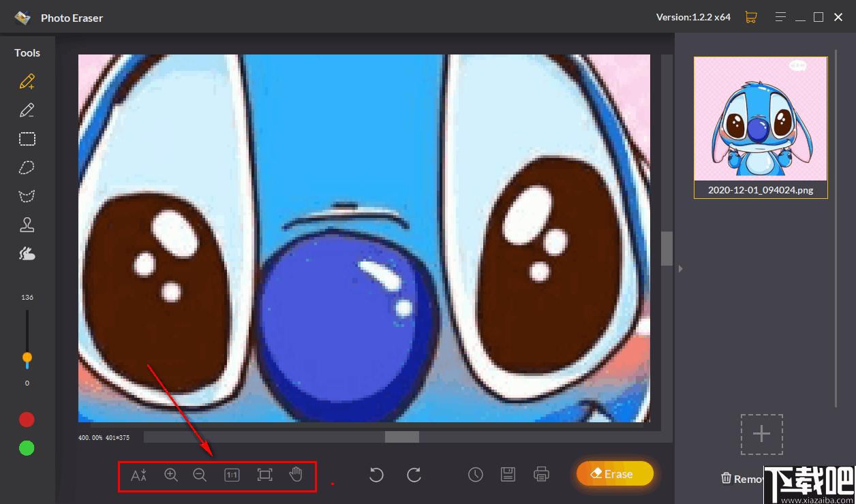The height and width of the screenshot is (504, 856).
Task: Reset zoom to 1:1 actual size
Action: click(x=232, y=475)
